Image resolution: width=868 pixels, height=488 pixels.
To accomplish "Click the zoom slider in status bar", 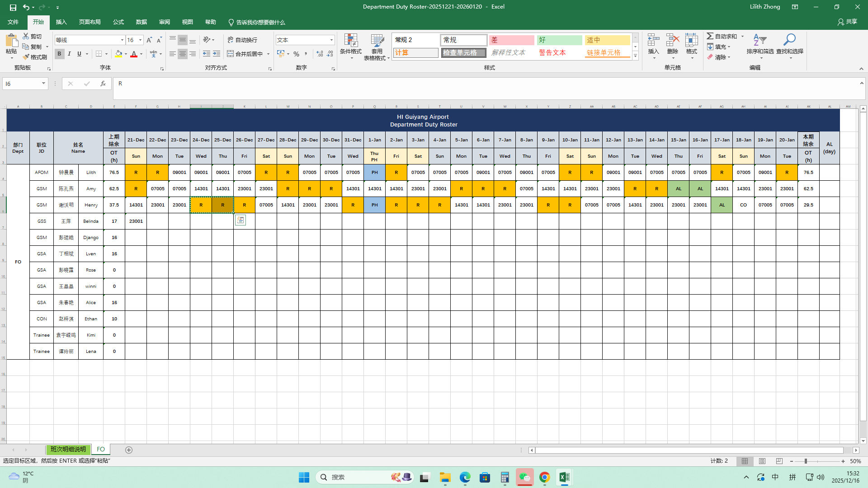I will tap(806, 461).
